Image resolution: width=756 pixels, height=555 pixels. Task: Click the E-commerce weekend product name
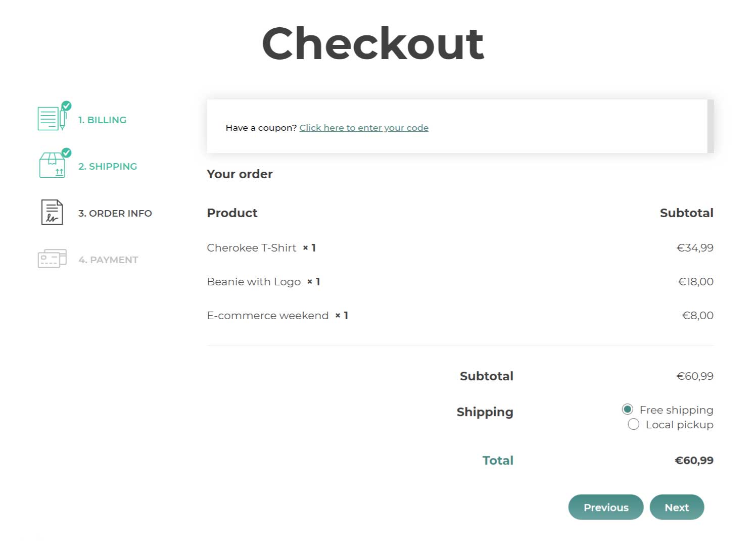click(x=268, y=316)
